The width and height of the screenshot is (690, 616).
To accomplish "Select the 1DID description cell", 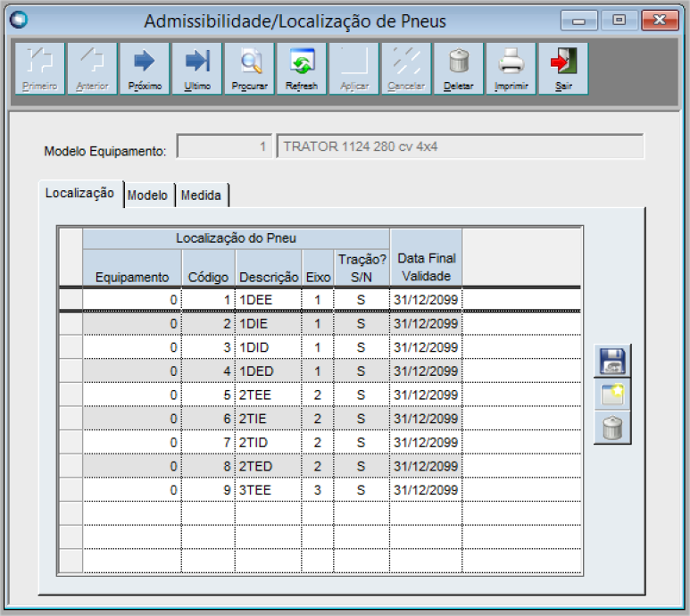I will 269,347.
